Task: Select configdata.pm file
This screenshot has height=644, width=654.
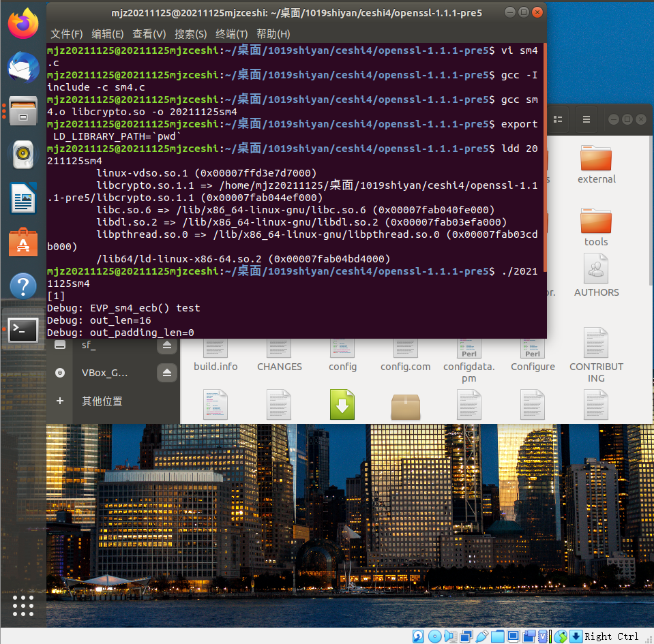Action: tap(469, 361)
